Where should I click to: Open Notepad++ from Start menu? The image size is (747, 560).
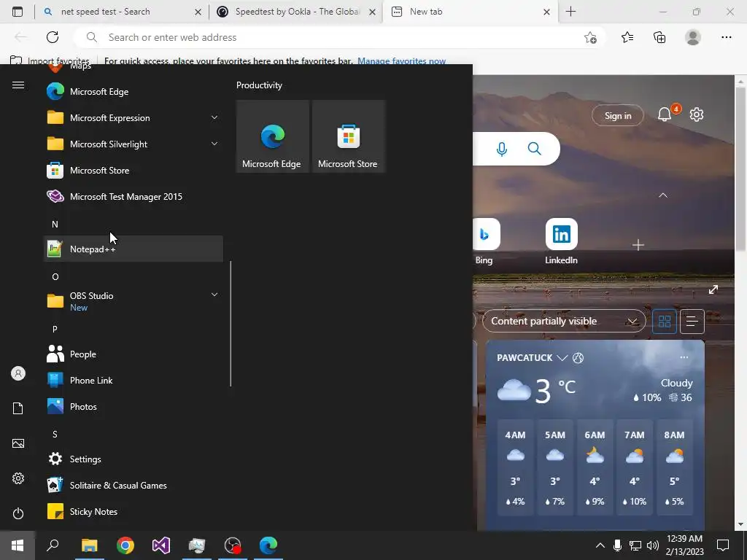pos(133,249)
